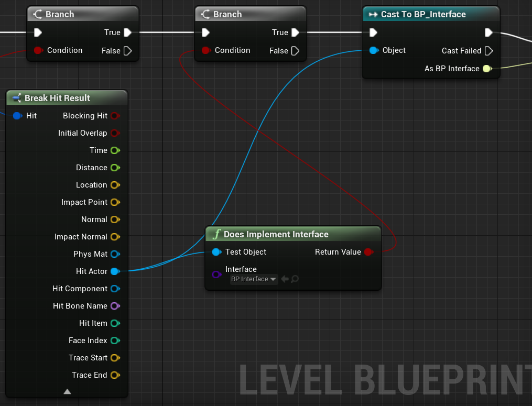This screenshot has width=532, height=406.
Task: Click the Return Value output pin
Action: coord(369,252)
